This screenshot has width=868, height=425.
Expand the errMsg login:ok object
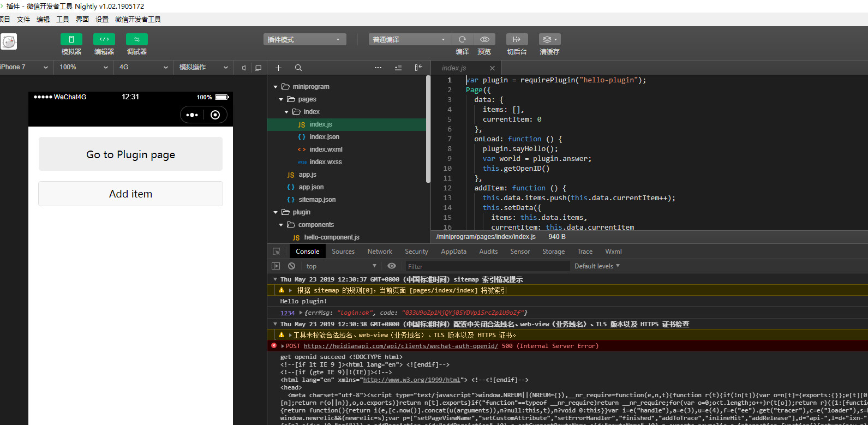[301, 313]
